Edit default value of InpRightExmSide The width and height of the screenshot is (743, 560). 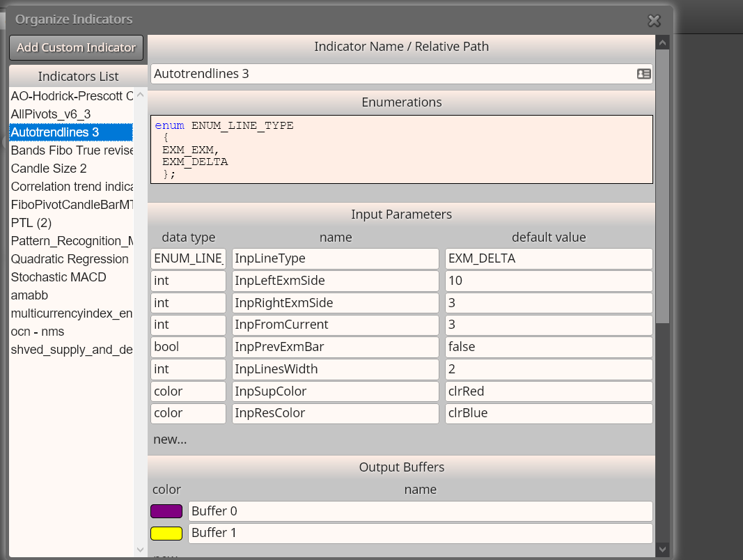549,303
